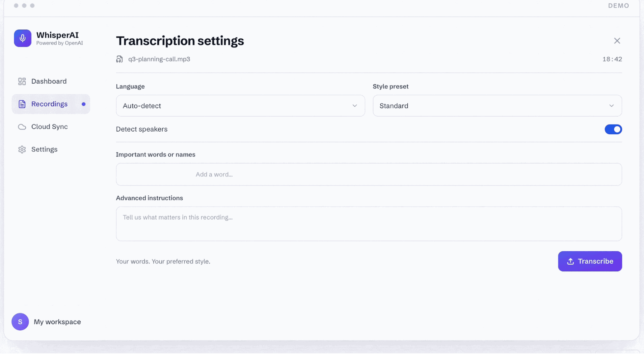
Task: Click the Powered by OpenAI subtitle
Action: click(x=60, y=43)
